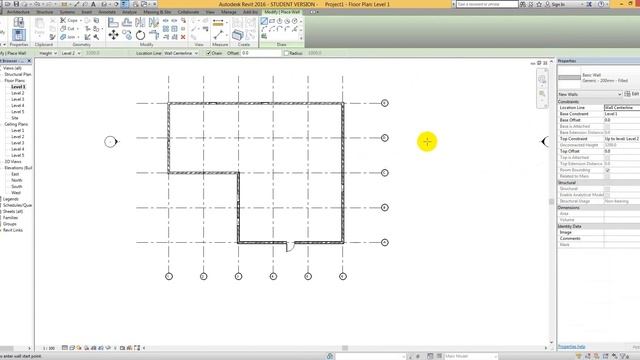Open the Manage ribbon tab
The height and width of the screenshot is (360, 640).
pyautogui.click(x=229, y=12)
